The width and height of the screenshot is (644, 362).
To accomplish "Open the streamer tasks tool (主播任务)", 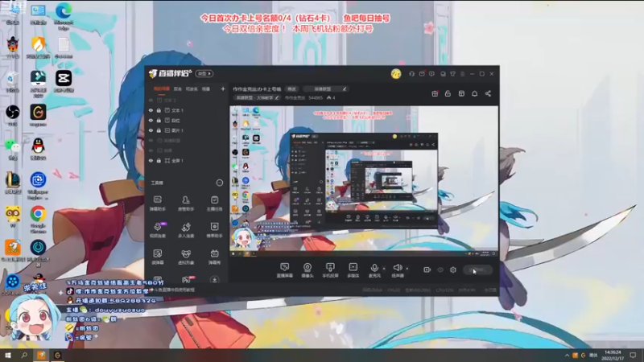I will 214,204.
